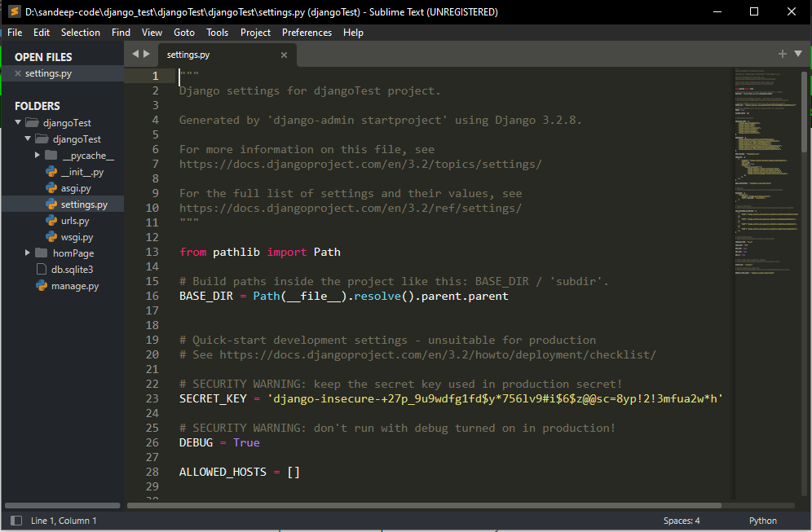This screenshot has height=532, width=812.
Task: Click Spaces: 4 to change indentation
Action: (682, 520)
